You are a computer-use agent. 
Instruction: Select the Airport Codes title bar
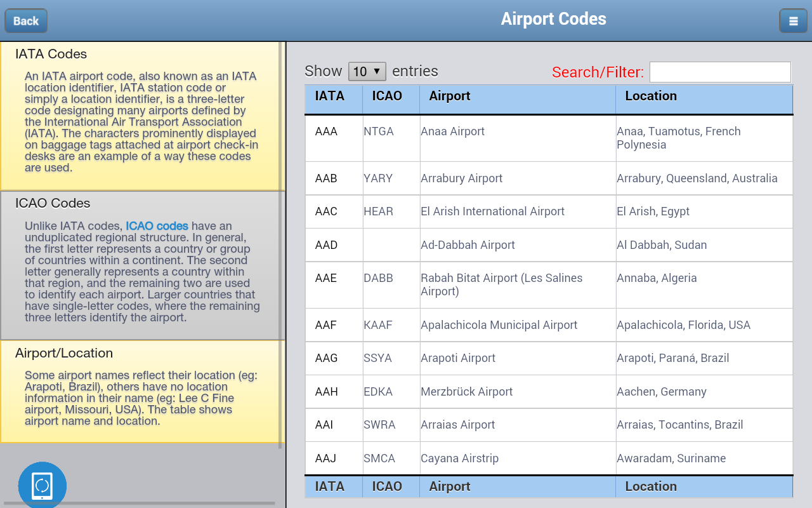553,19
